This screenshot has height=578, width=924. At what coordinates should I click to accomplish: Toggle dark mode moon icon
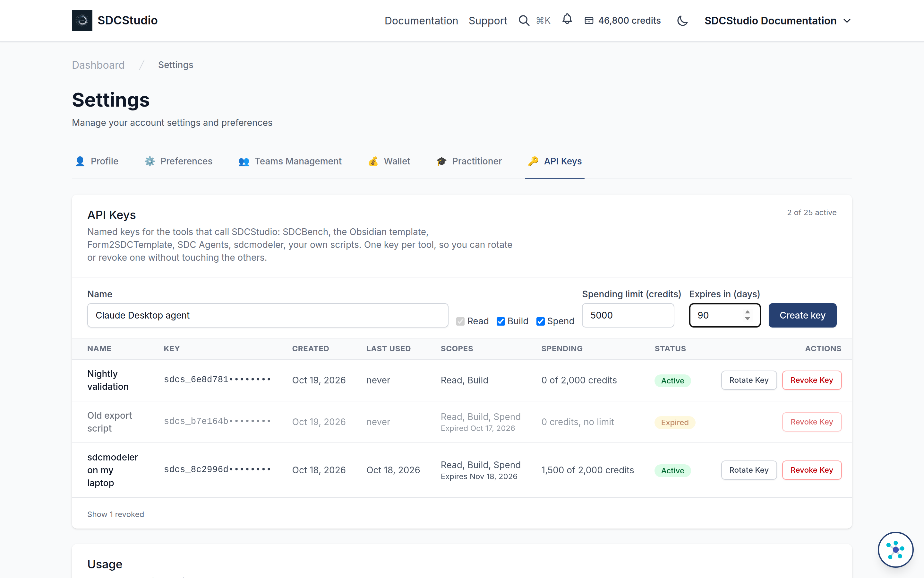682,21
